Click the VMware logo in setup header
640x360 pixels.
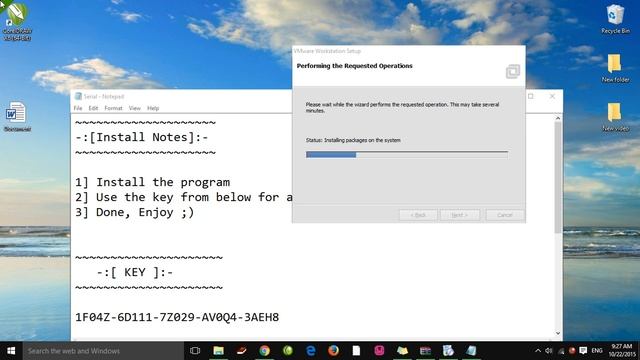[x=513, y=71]
